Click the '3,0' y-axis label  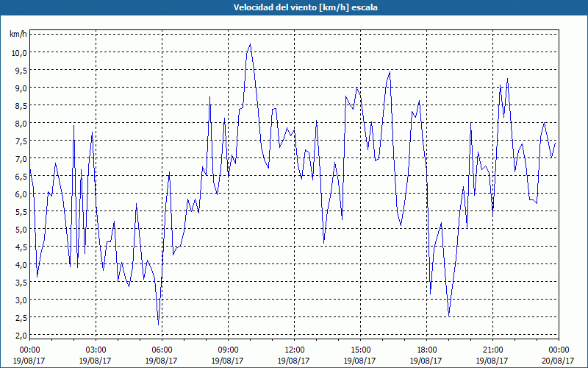point(21,300)
